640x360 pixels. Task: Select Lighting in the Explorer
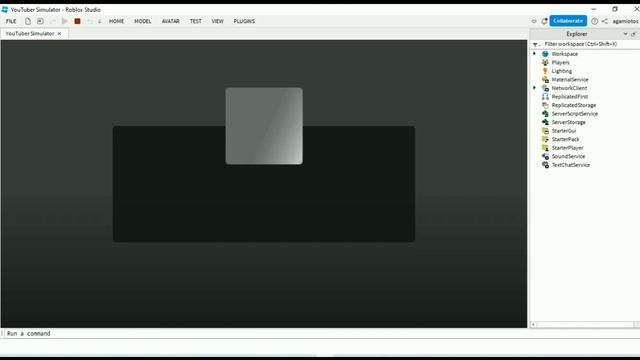562,71
